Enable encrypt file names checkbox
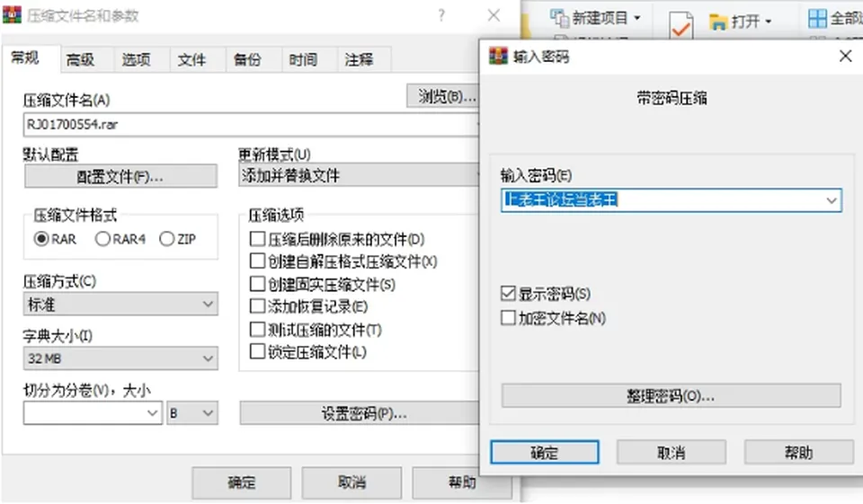This screenshot has height=504, width=863. click(508, 317)
